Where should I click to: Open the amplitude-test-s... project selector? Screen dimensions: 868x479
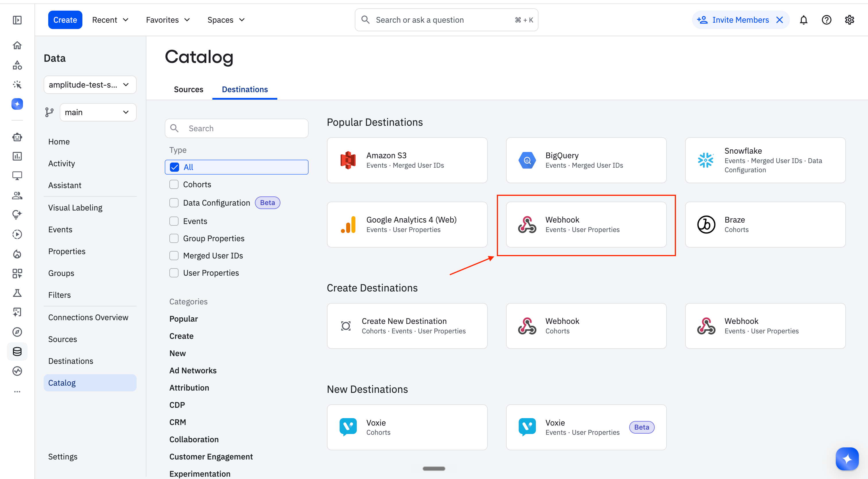(x=90, y=85)
